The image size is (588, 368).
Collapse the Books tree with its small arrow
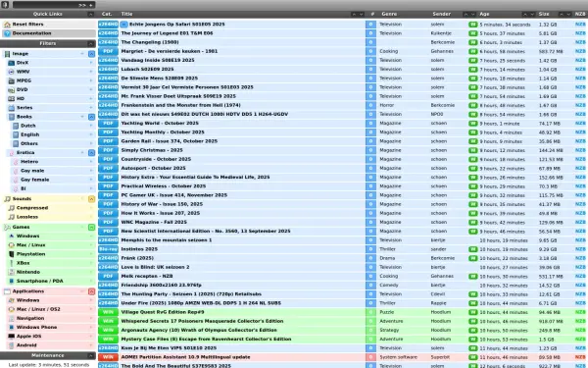[82, 117]
